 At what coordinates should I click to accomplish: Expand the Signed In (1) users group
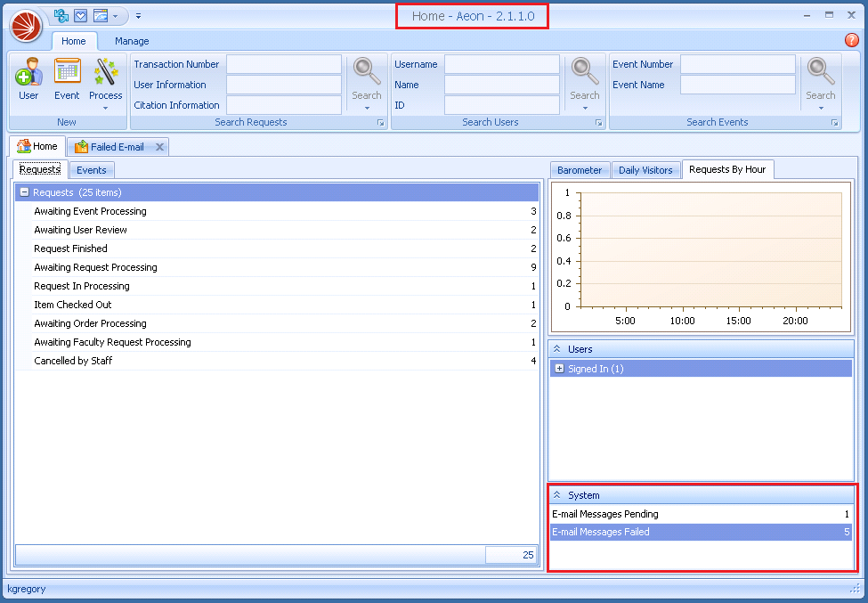click(x=559, y=369)
